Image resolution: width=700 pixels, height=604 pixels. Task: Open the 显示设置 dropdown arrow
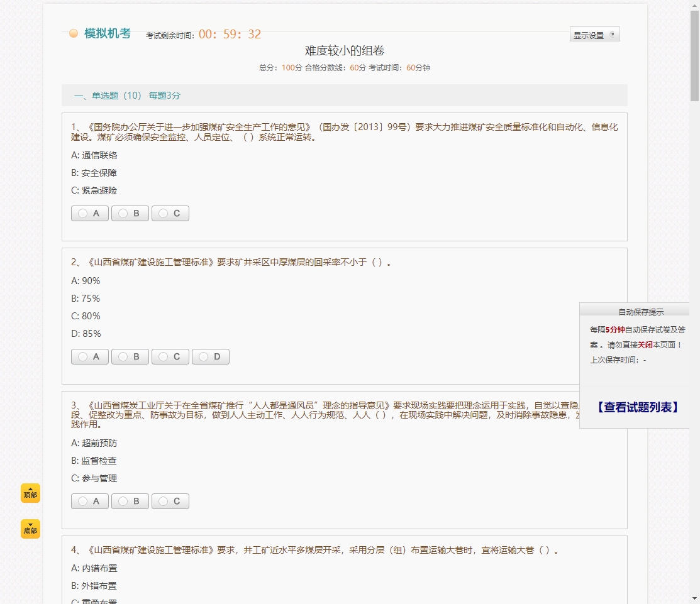click(x=614, y=35)
